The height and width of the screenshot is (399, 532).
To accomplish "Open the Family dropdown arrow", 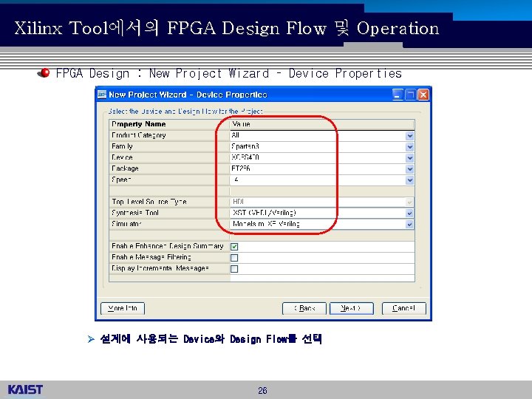I will (x=409, y=147).
